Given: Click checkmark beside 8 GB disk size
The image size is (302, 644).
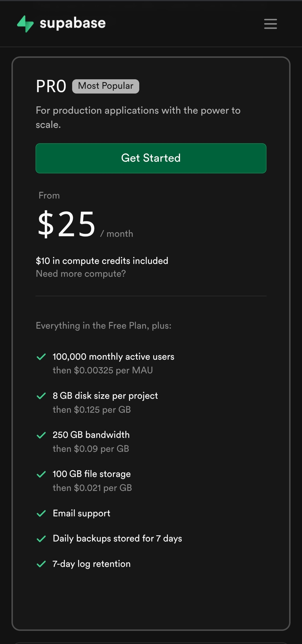Looking at the screenshot, I should [41, 396].
